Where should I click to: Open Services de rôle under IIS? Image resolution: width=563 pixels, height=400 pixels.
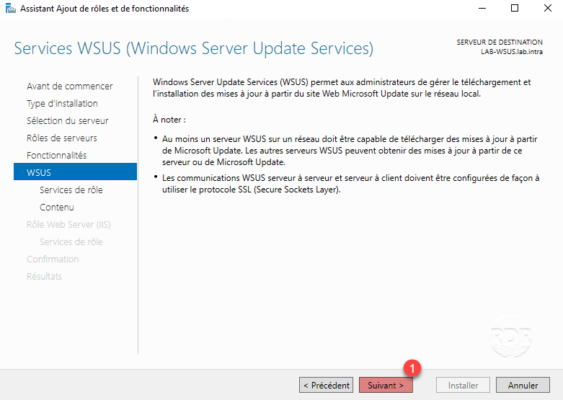[71, 242]
